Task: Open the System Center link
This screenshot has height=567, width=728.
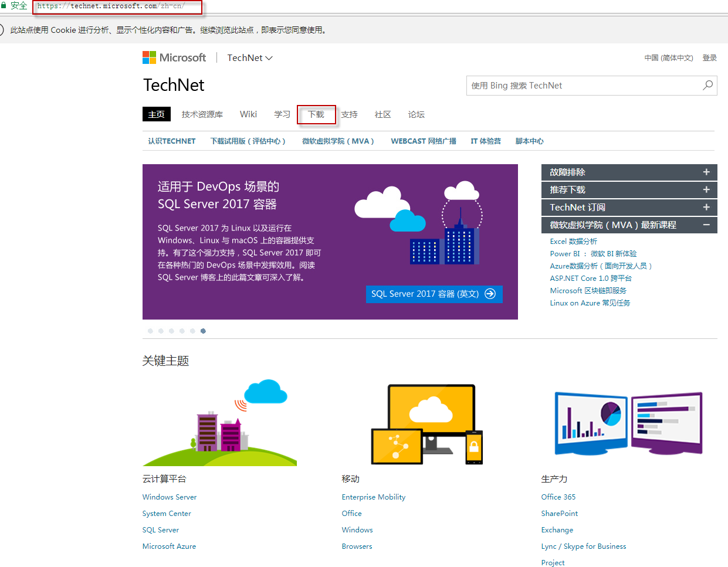Action: pos(167,514)
